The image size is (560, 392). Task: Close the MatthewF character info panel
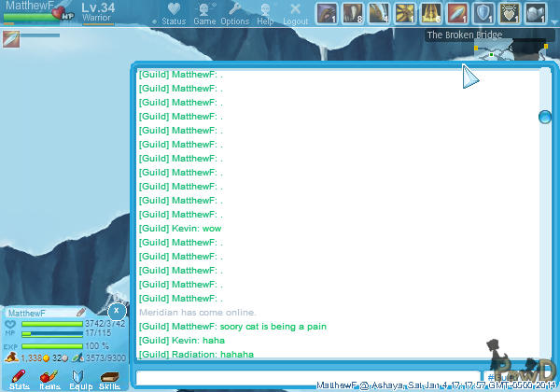[115, 311]
